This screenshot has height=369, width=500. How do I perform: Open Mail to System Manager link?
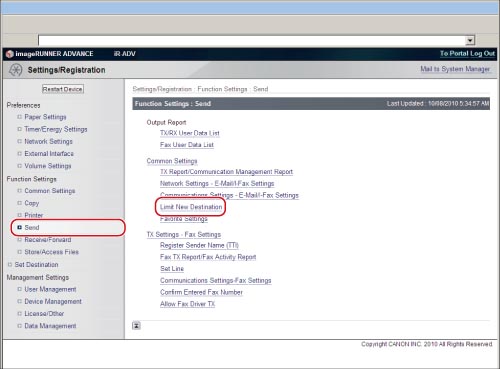pos(455,69)
